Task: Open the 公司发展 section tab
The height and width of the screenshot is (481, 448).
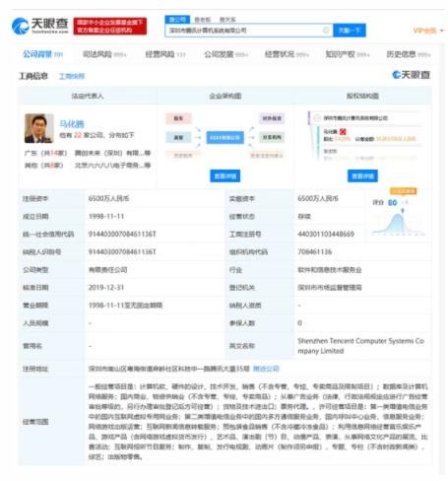Action: pos(225,54)
